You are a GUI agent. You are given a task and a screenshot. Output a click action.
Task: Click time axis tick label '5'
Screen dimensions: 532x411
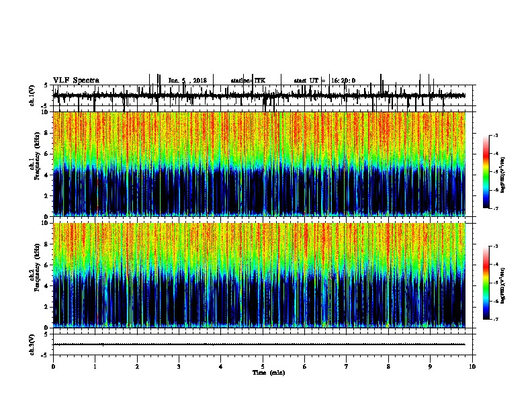click(263, 367)
